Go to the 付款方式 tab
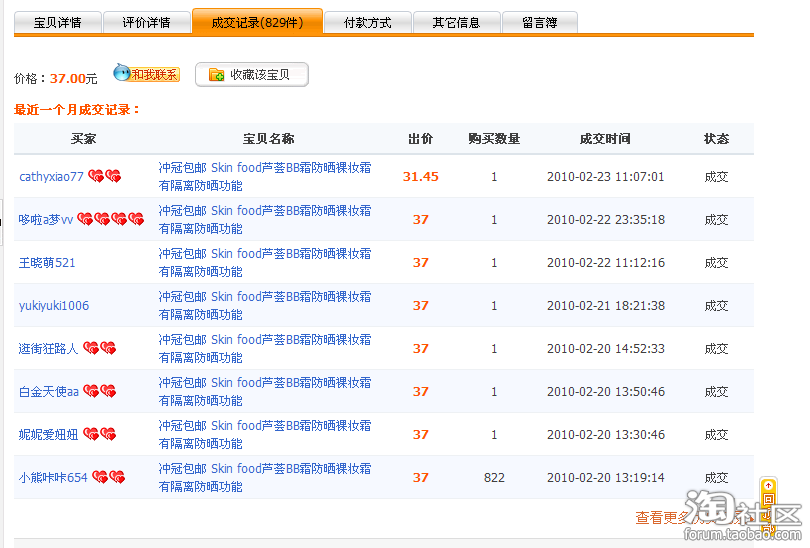810x548 pixels. coord(367,22)
